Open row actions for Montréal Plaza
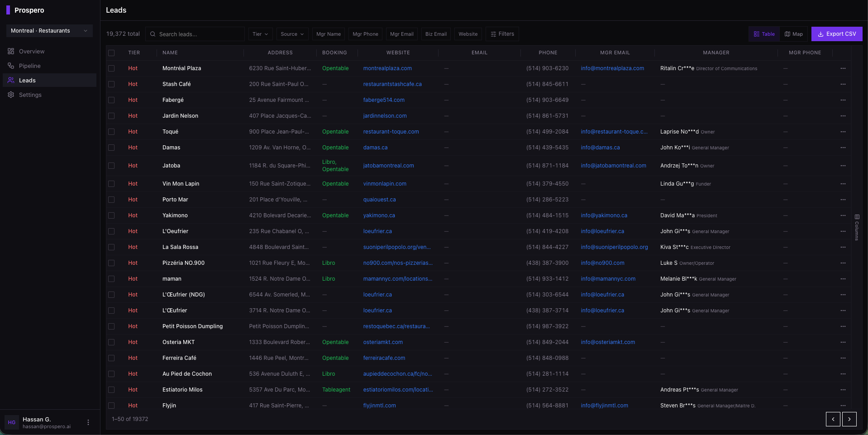Screen dimensions: 868x435 (x=843, y=68)
